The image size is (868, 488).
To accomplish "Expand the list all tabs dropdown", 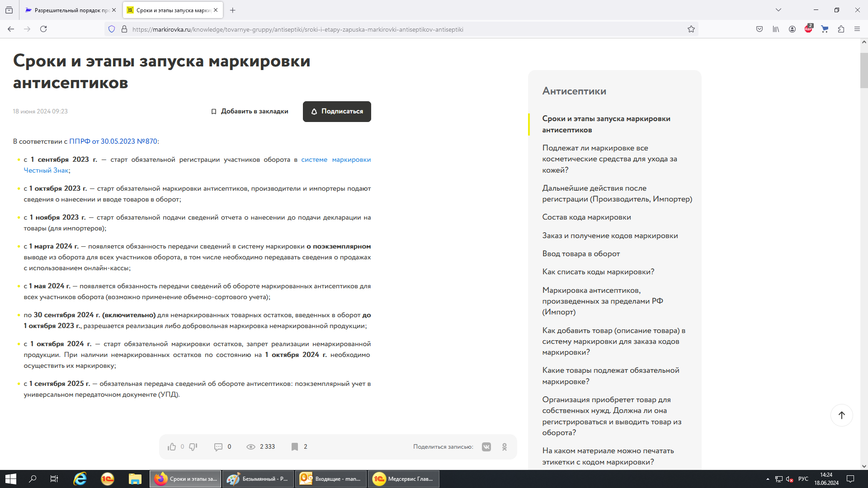I will [x=778, y=10].
